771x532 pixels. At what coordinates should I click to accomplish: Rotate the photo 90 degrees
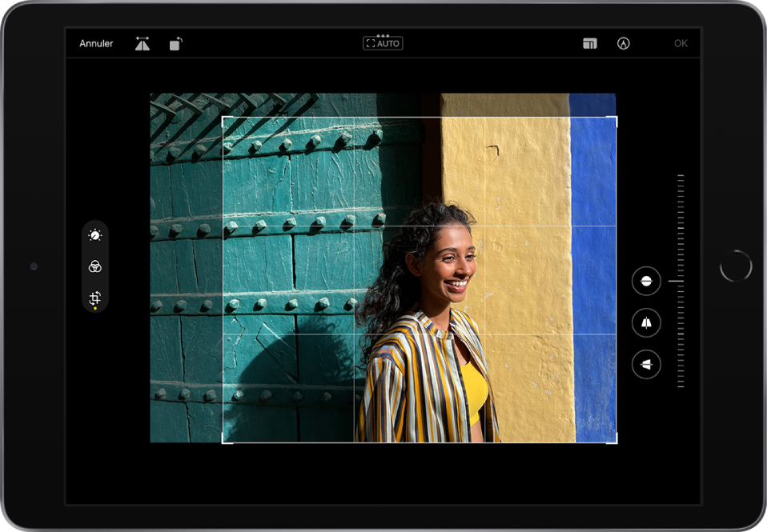coord(175,44)
